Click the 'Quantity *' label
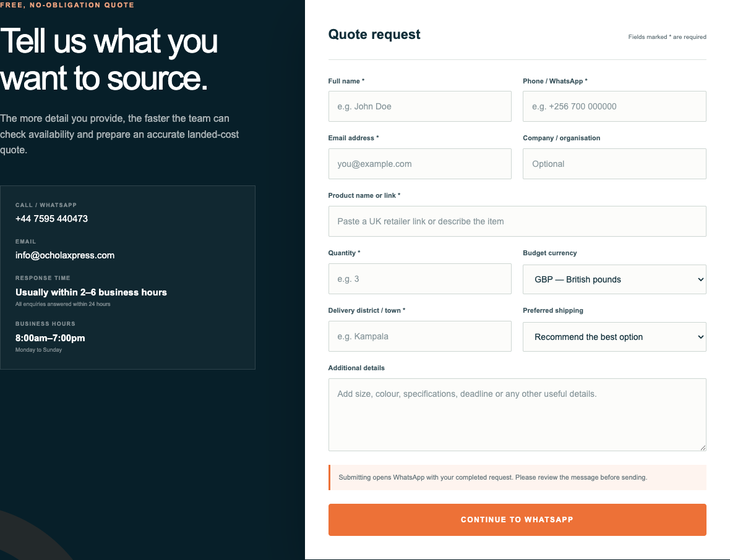Image resolution: width=730 pixels, height=560 pixels. [x=344, y=253]
